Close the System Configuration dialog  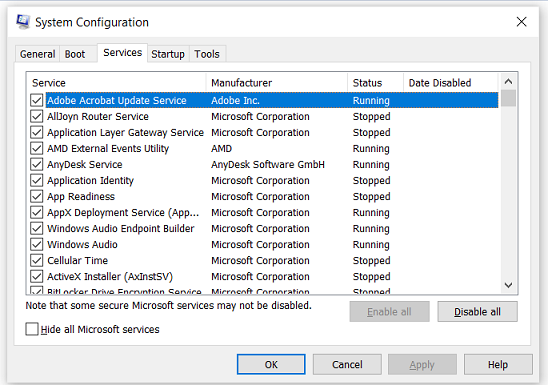521,22
